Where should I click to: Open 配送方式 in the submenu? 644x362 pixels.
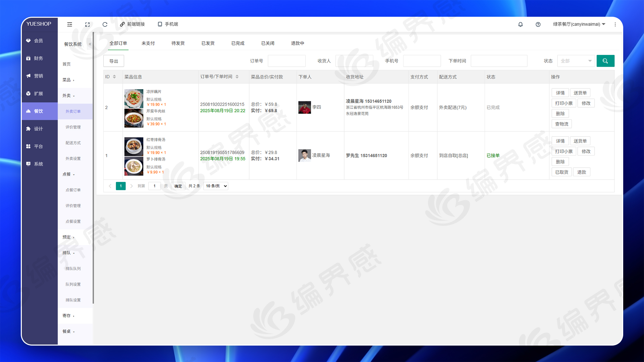click(x=75, y=143)
